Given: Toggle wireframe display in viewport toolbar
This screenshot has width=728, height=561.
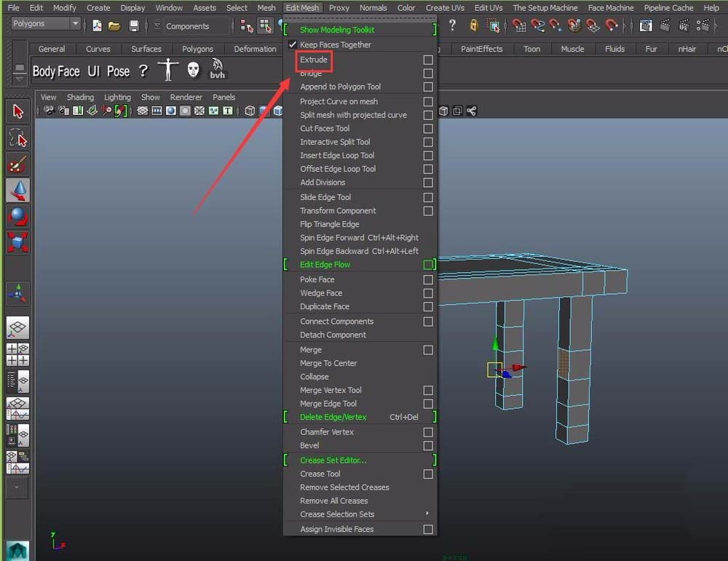Looking at the screenshot, I should click(250, 111).
